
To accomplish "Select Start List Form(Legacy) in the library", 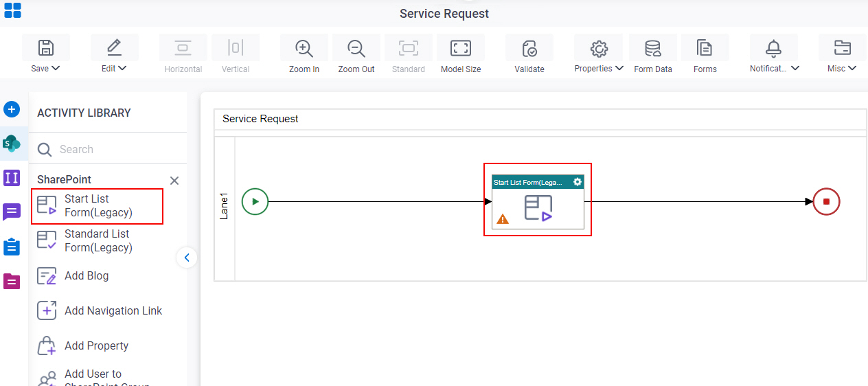I will click(x=97, y=206).
